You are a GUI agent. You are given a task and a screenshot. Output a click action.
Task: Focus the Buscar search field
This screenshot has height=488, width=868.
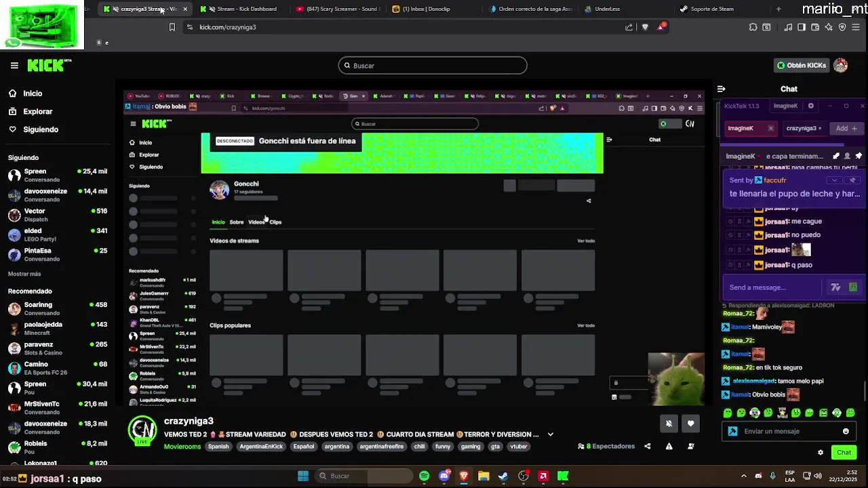click(x=433, y=66)
